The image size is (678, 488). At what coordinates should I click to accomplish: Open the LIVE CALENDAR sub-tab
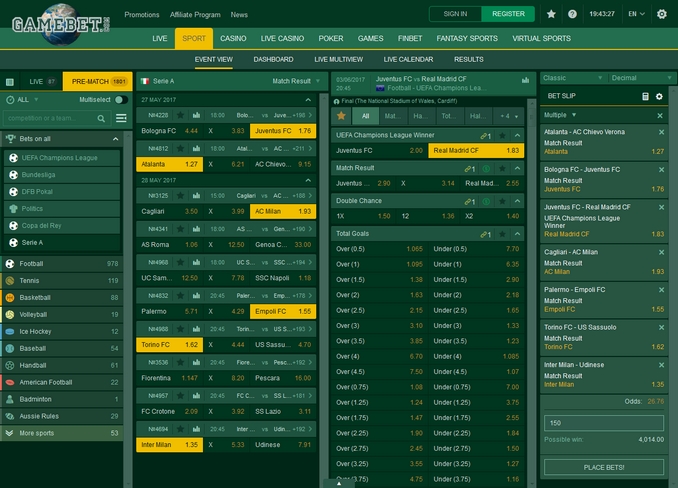click(x=408, y=60)
